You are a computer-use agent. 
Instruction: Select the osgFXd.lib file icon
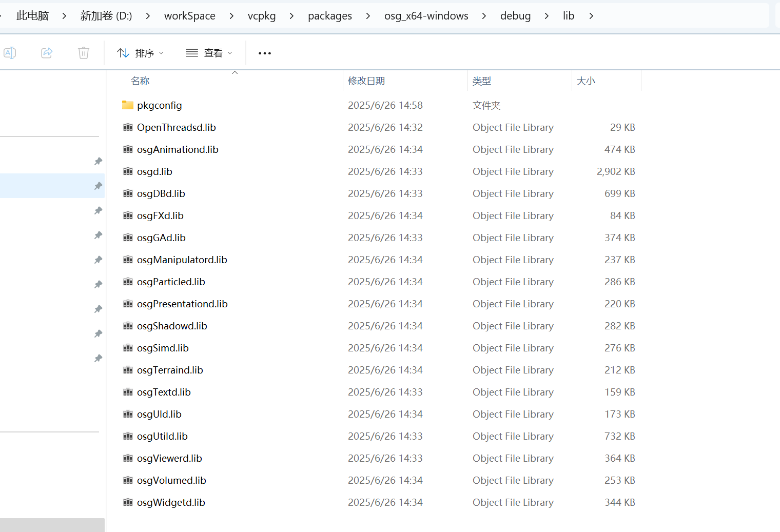tap(128, 215)
